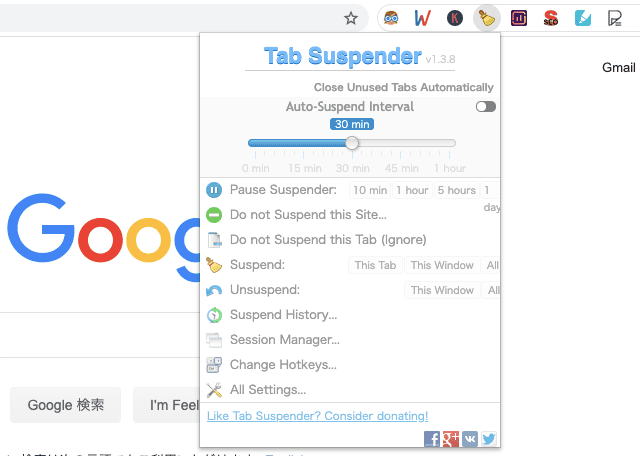Open the SEO extension icon
640x456 pixels.
[x=551, y=18]
